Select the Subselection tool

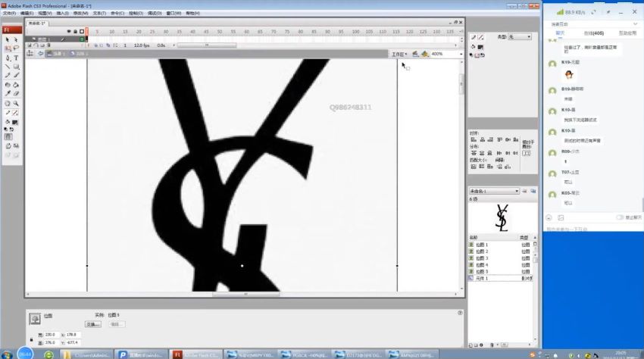(16, 40)
